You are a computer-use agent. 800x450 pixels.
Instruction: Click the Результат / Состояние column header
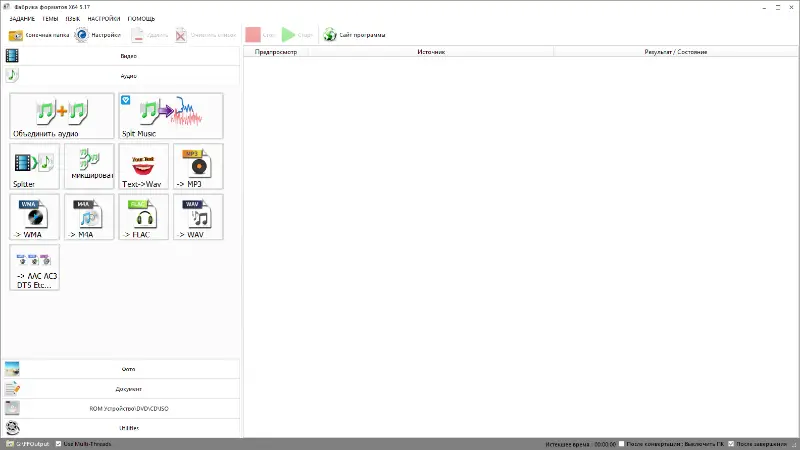pyautogui.click(x=676, y=52)
